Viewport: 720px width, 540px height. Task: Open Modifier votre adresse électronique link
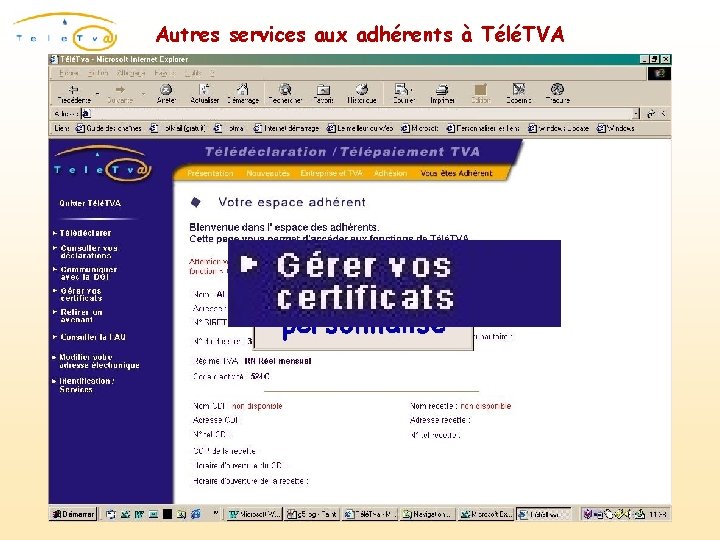99,361
